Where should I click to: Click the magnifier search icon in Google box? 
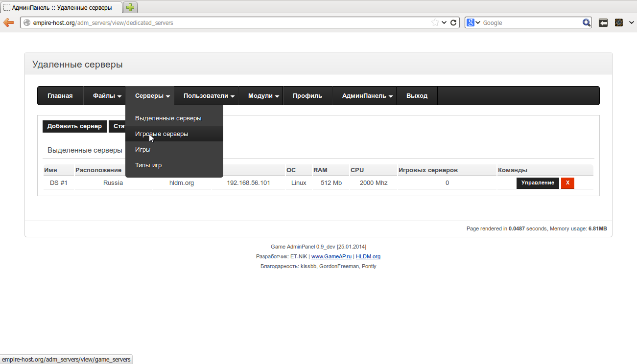[586, 23]
